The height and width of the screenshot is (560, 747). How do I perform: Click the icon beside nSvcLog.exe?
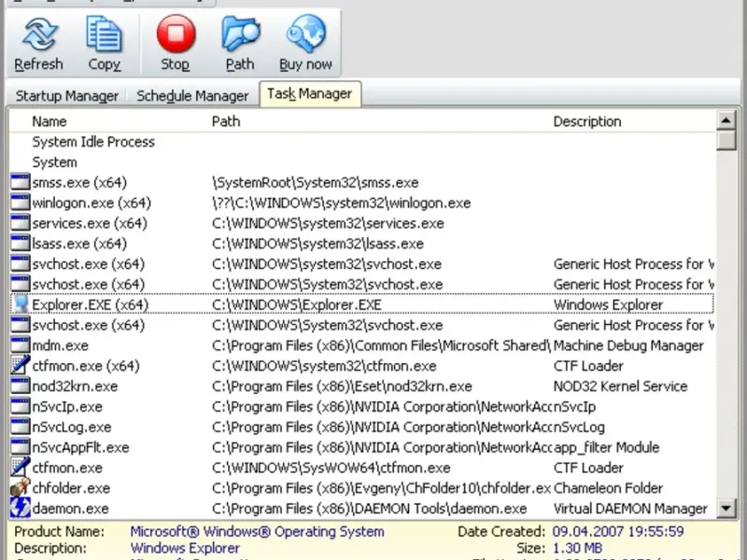pyautogui.click(x=20, y=427)
